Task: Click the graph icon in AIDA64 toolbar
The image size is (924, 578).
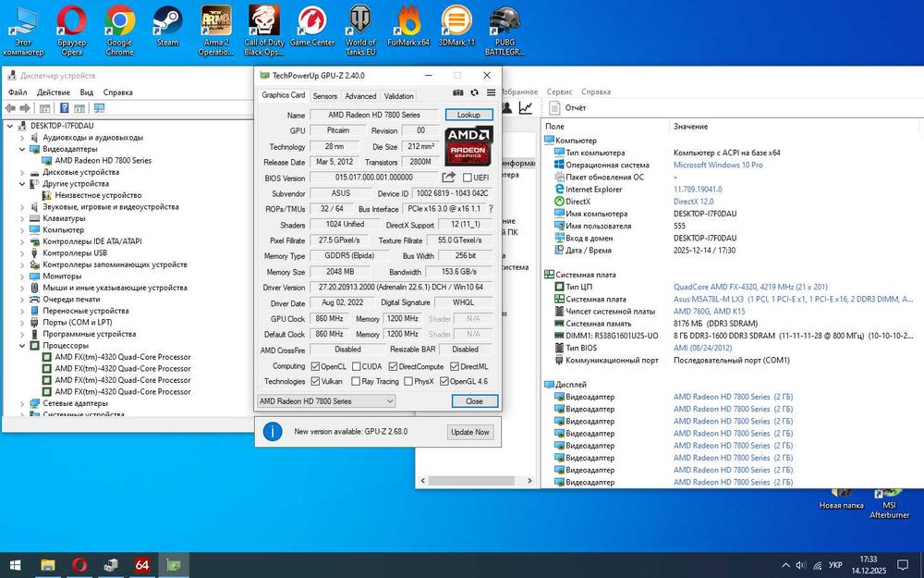Action: tap(525, 107)
